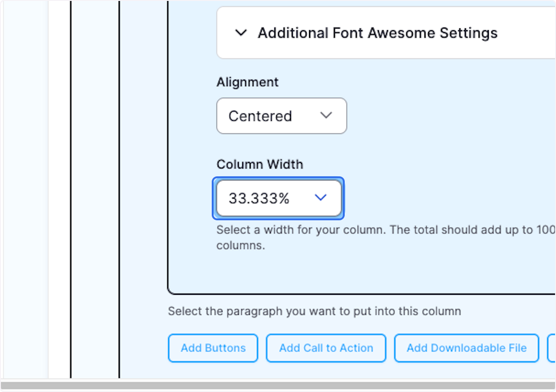Open the Alignment dropdown showing Centered
The width and height of the screenshot is (556, 392).
click(x=281, y=116)
